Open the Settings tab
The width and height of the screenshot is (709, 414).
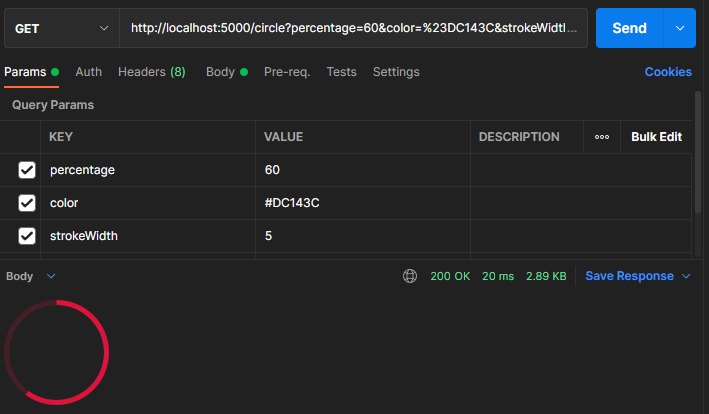pyautogui.click(x=396, y=72)
